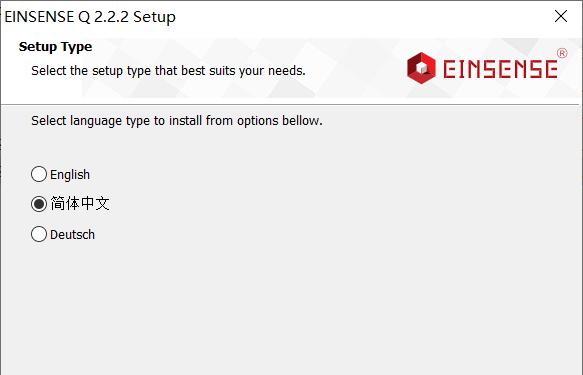
Task: Pick the Deutsch radio button circle
Action: click(x=39, y=234)
